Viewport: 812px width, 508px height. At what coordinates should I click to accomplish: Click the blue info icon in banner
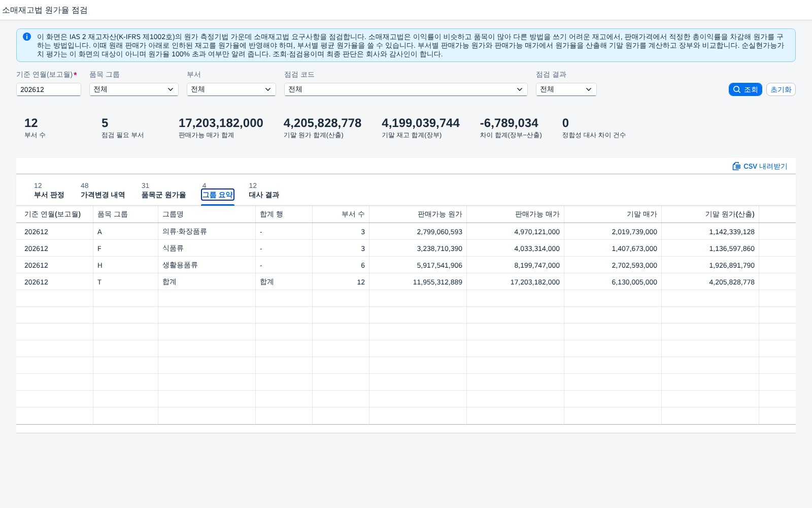point(27,37)
